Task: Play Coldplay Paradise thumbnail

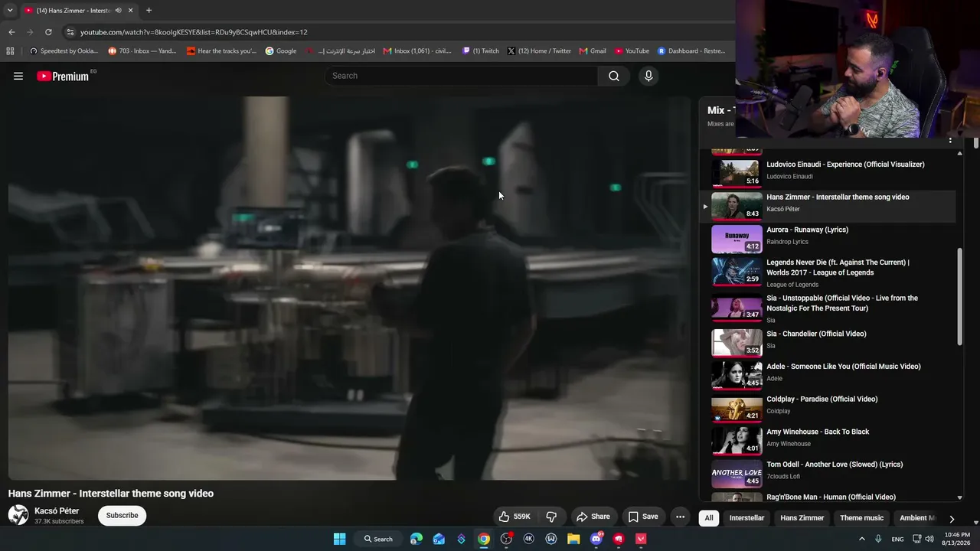Action: tap(737, 407)
